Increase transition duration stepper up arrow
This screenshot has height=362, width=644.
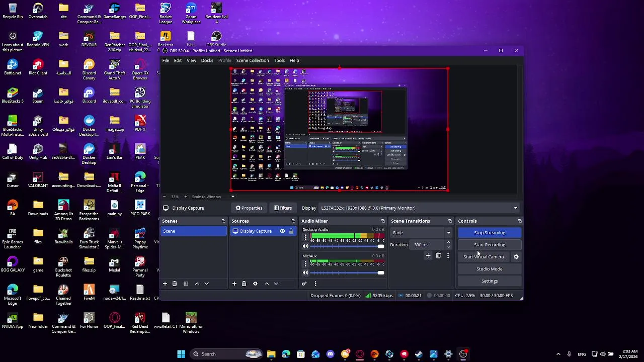(448, 242)
